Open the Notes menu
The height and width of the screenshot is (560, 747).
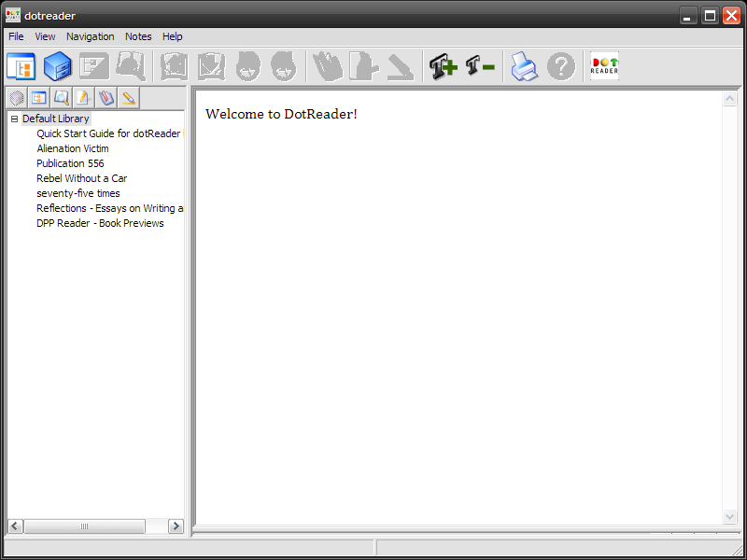[x=138, y=36]
